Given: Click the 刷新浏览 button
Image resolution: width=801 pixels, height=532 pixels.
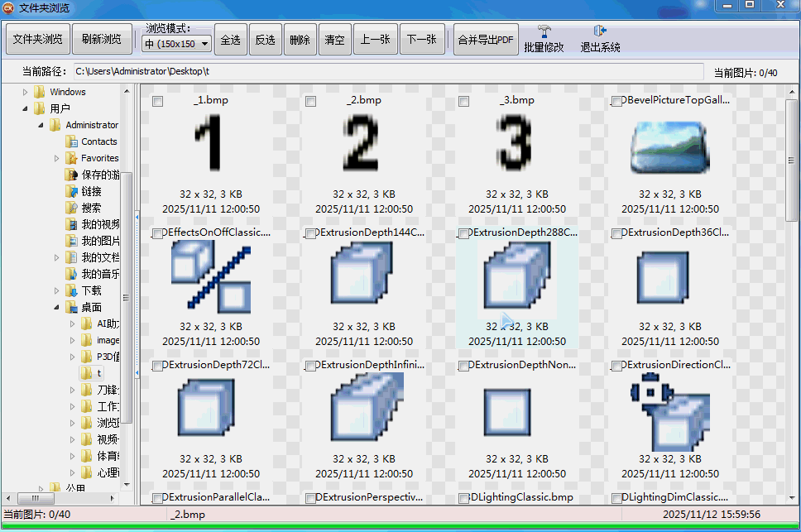Looking at the screenshot, I should [x=102, y=39].
